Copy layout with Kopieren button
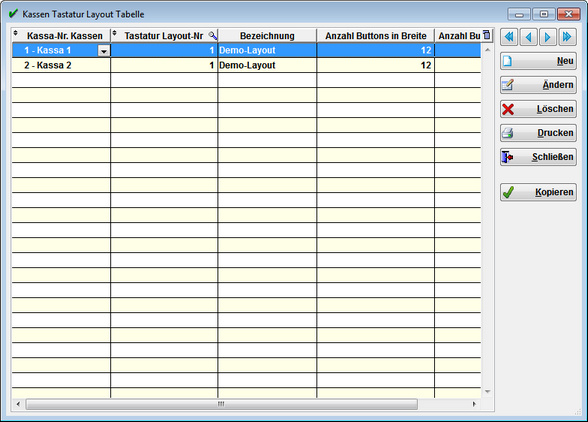The image size is (588, 422). 538,192
